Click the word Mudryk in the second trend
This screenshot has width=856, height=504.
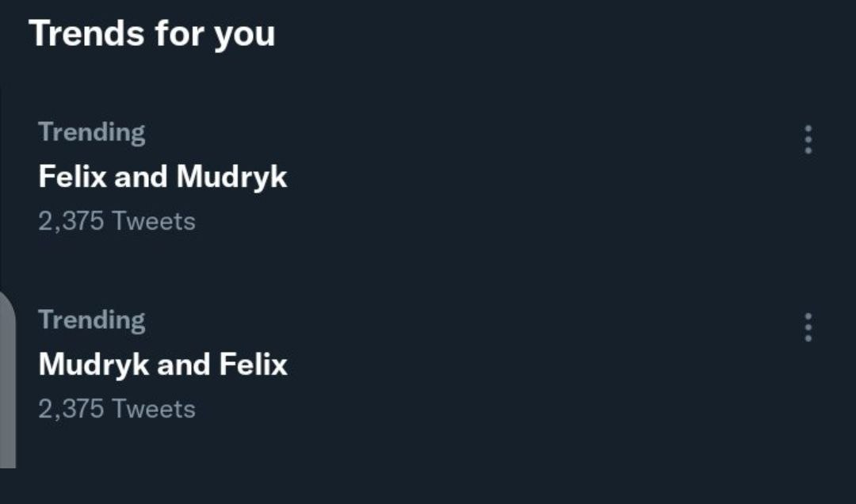coord(94,365)
